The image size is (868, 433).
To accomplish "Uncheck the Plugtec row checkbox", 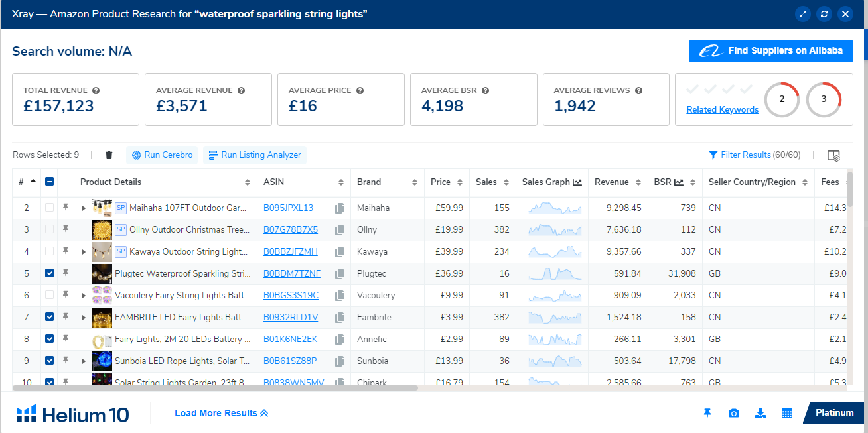I will pos(50,273).
